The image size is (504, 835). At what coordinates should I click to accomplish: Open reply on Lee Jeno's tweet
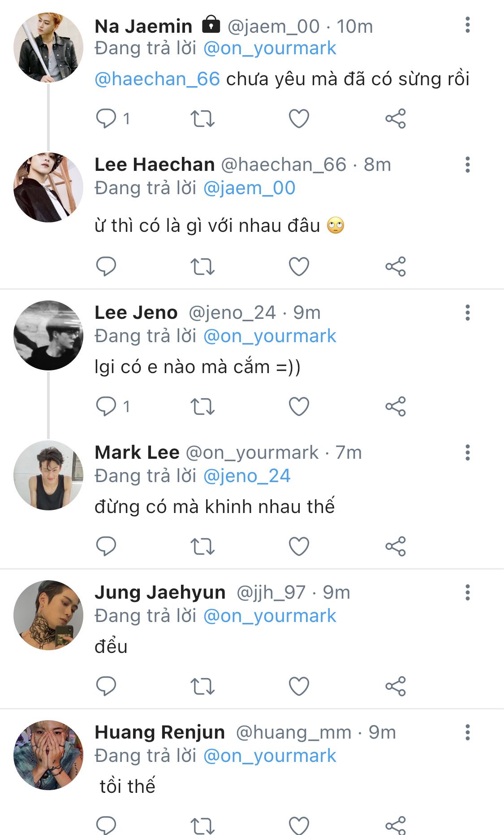click(106, 407)
